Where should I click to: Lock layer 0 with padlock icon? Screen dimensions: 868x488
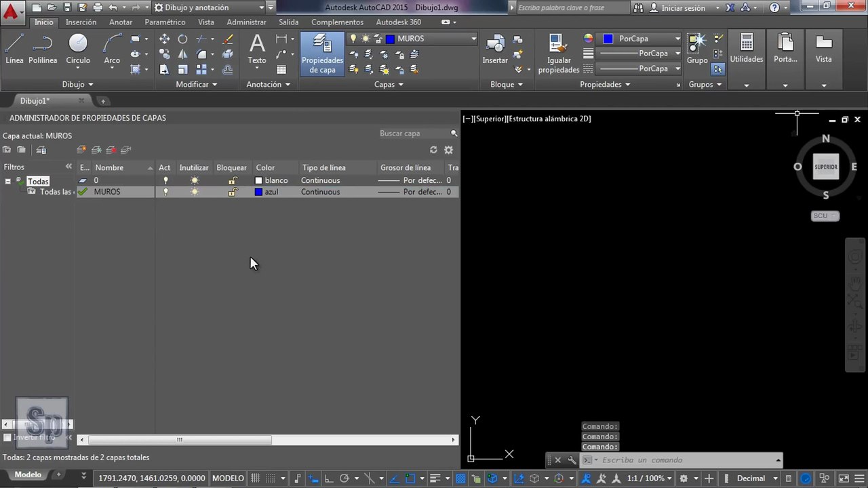pyautogui.click(x=232, y=181)
